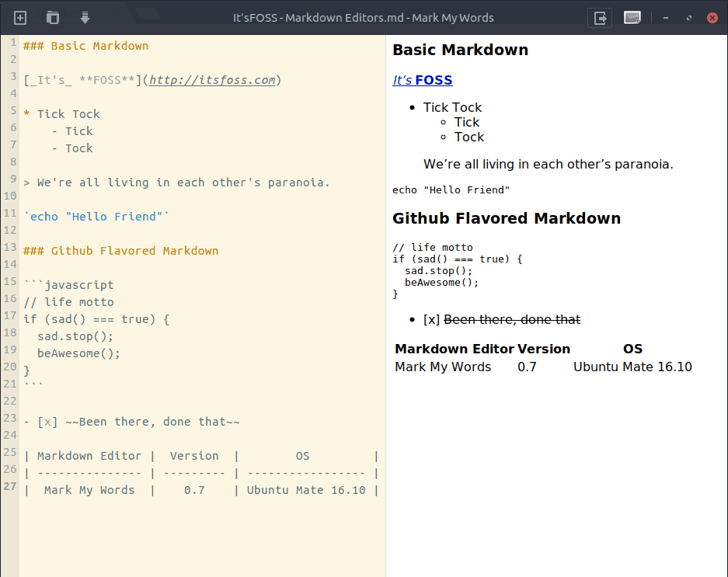Close the window with the red button
Viewport: 728px width, 577px height.
click(x=712, y=18)
